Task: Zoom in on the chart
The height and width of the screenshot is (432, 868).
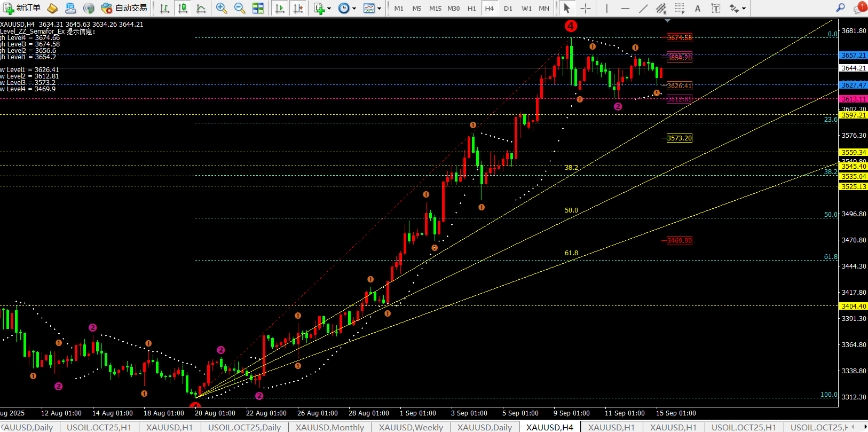Action: click(222, 8)
